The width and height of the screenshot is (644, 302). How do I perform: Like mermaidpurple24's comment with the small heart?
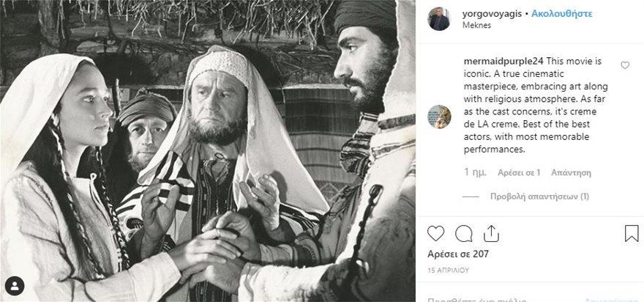tap(625, 65)
